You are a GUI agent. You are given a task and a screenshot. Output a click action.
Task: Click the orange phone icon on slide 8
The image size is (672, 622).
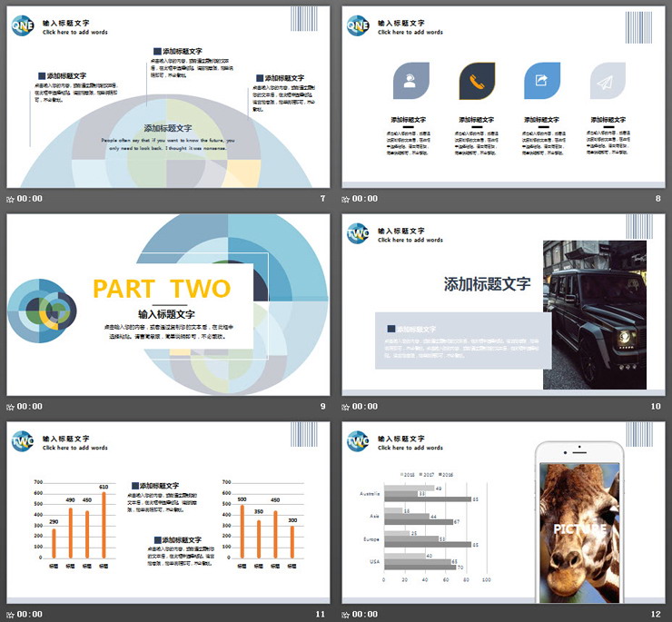(x=477, y=81)
